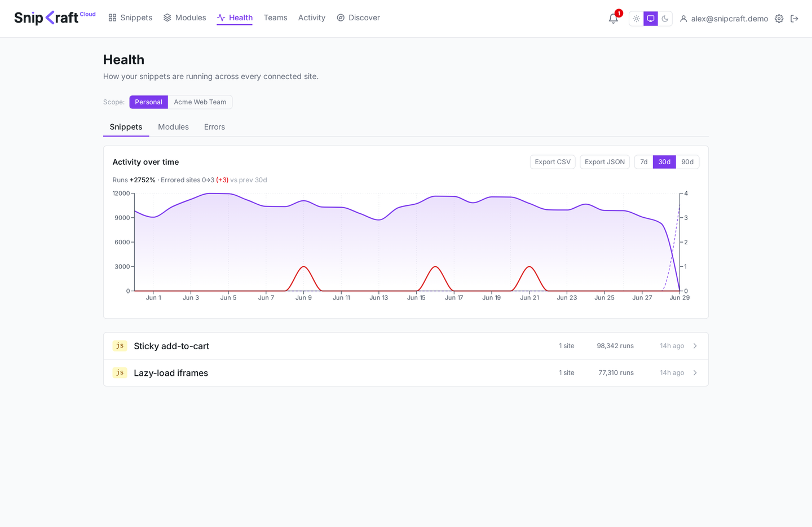Click alex@snipcraft.demo account label
Screen dimensions: 812x527
[x=730, y=19]
